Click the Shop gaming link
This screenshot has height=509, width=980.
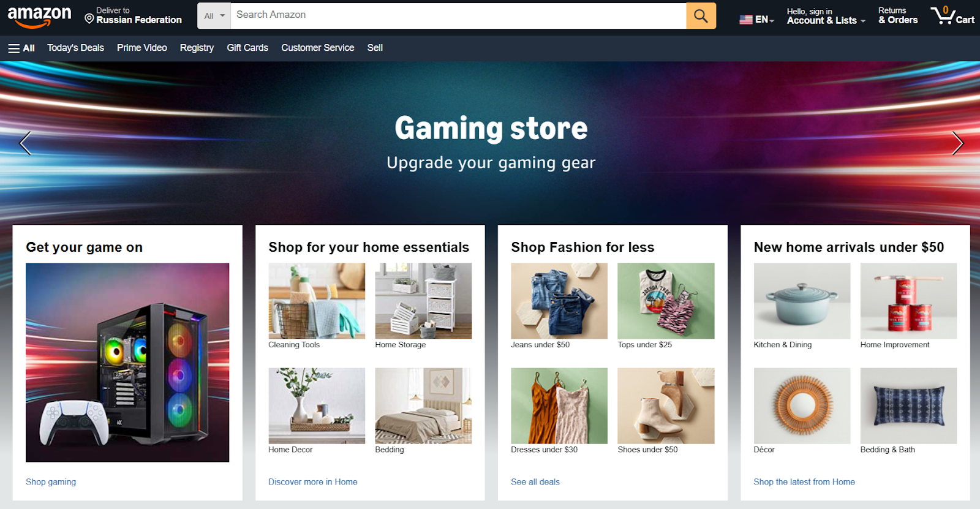pyautogui.click(x=51, y=482)
